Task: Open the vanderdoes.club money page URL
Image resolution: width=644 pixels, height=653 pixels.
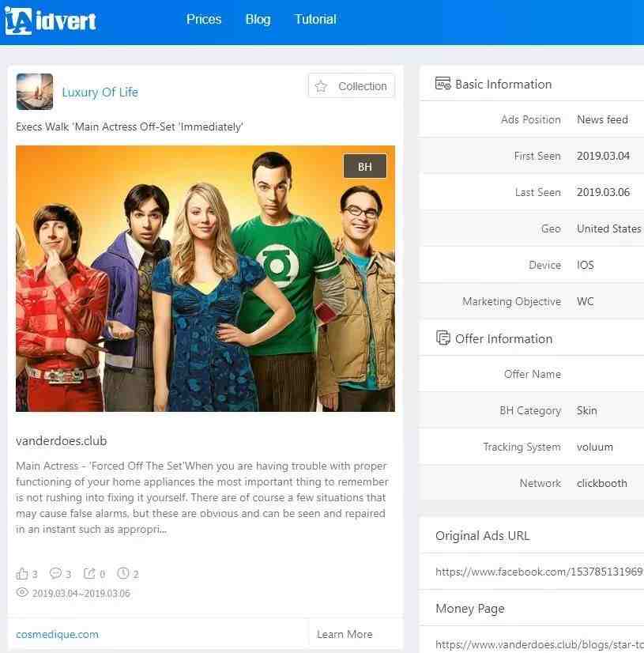Action: click(539, 644)
